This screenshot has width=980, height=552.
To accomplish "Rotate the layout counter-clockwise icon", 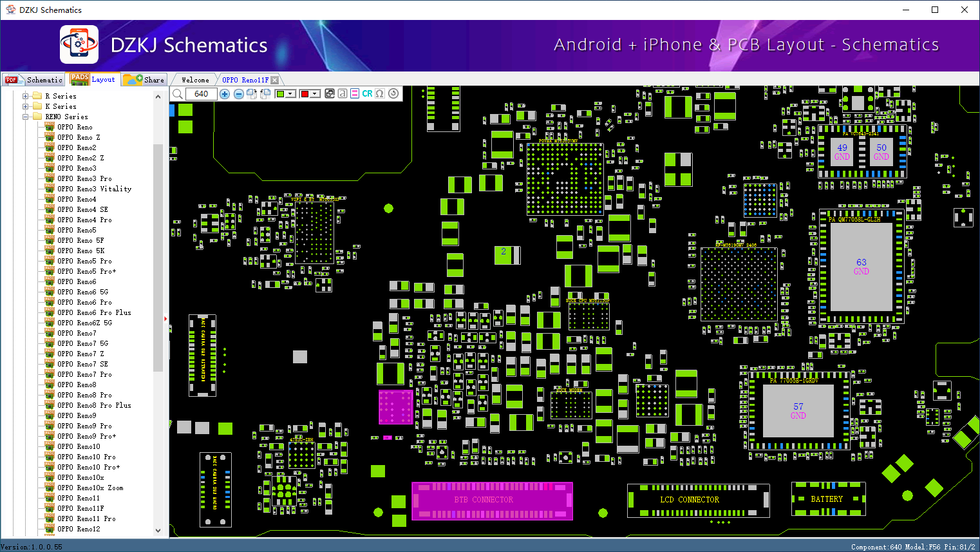I will pos(265,94).
